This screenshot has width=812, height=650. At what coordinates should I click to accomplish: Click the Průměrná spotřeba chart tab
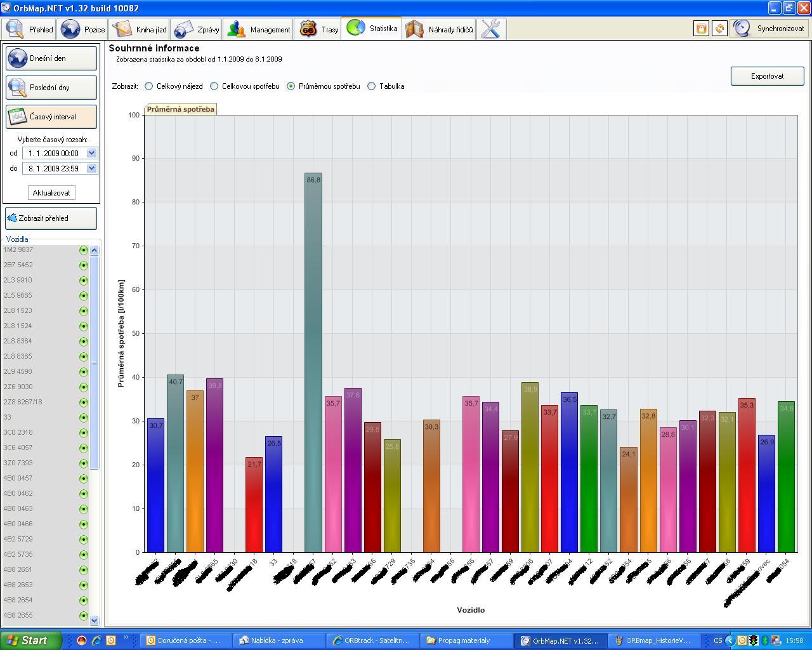[x=181, y=109]
